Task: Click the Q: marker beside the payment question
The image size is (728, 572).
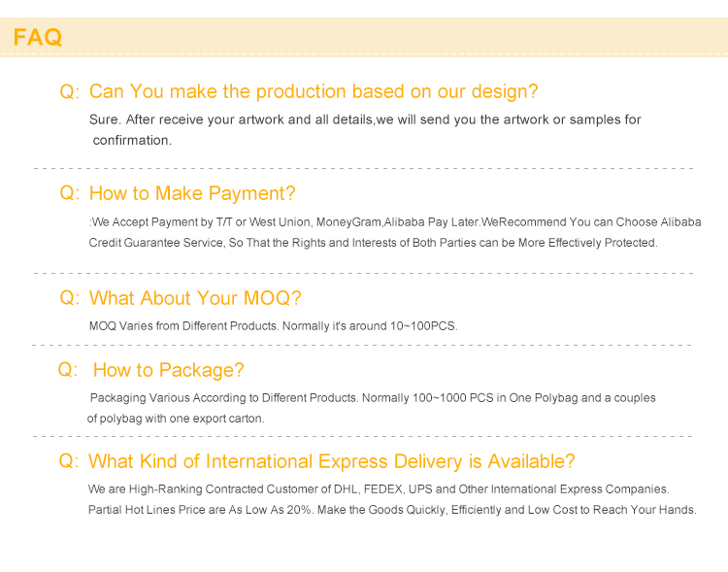Action: 69,193
